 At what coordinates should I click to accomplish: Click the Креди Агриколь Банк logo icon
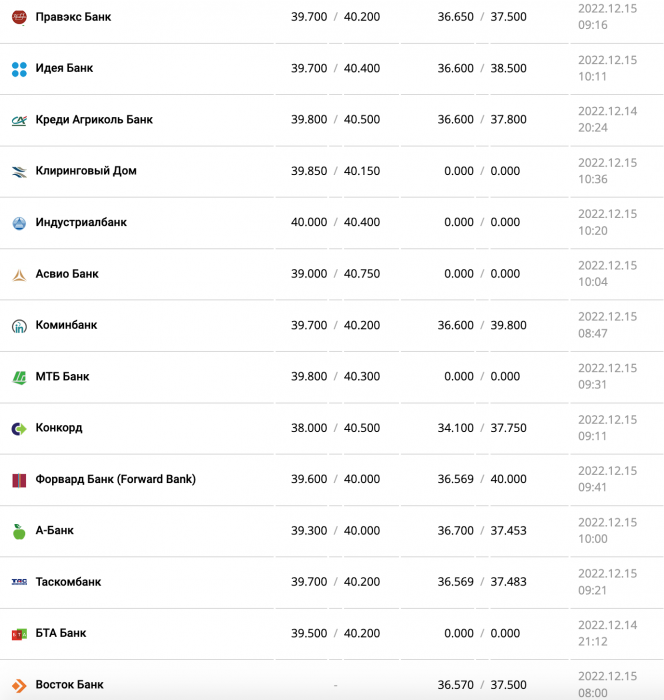(x=19, y=120)
